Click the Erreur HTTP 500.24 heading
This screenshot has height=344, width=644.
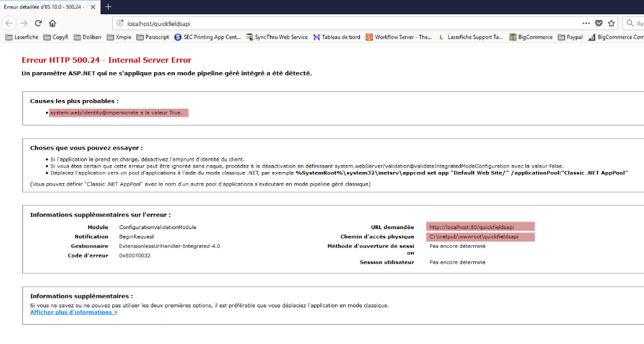tap(106, 60)
